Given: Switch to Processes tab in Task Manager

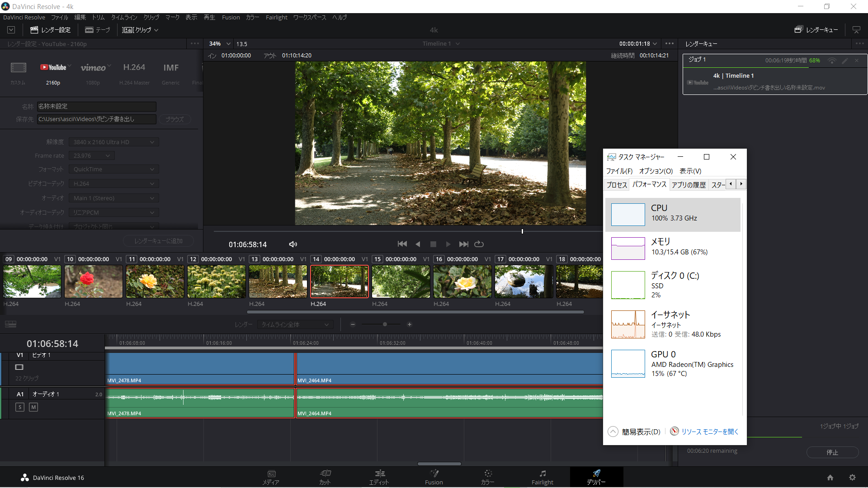Looking at the screenshot, I should pyautogui.click(x=617, y=185).
